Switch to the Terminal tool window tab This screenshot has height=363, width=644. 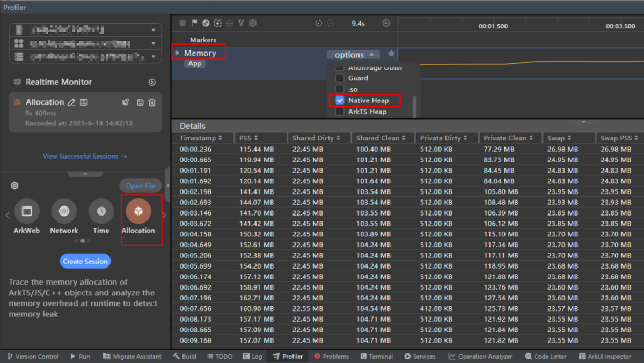[376, 357]
